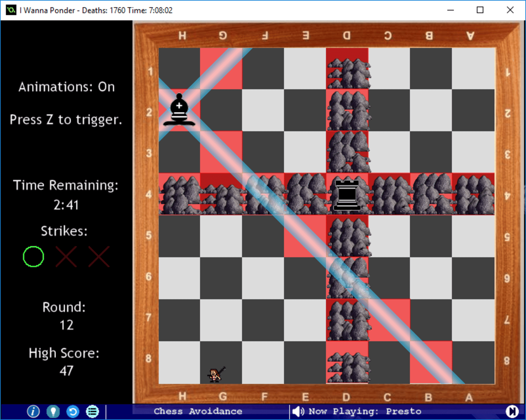
Task: Maximize the I Wanna Ponder window
Action: coord(480,10)
